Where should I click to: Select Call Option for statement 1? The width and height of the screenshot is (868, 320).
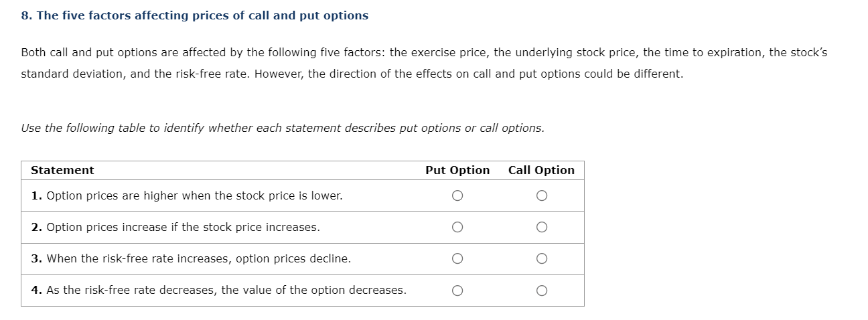click(541, 195)
